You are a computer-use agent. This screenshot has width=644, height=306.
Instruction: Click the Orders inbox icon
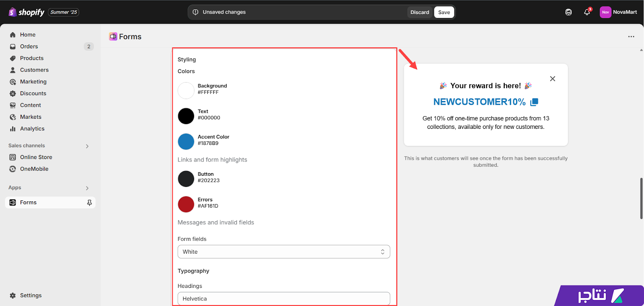coord(13,46)
